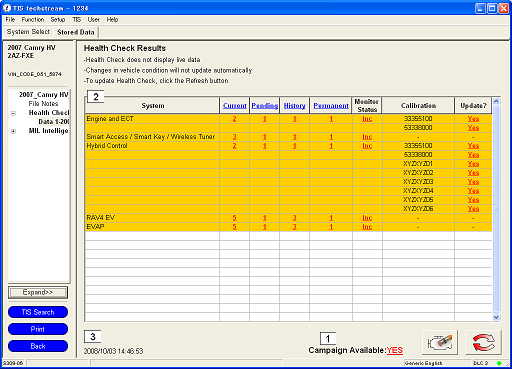Open RAV4 EV Inc monitor status
Viewport: 512px width, 369px height.
[x=367, y=218]
